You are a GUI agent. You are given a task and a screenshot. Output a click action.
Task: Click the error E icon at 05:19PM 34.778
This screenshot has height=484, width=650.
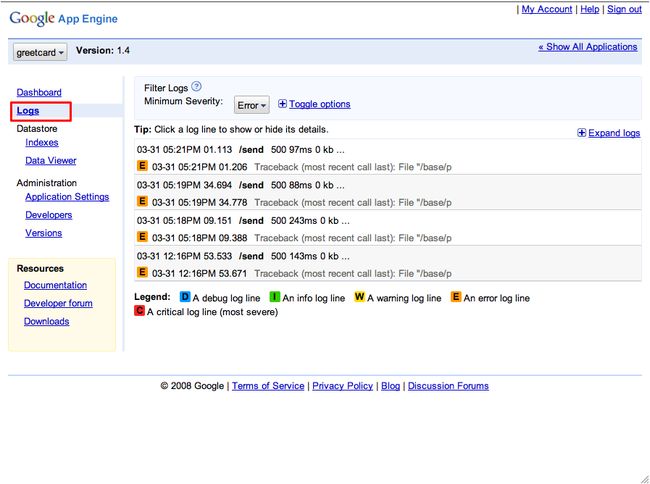[x=142, y=202]
